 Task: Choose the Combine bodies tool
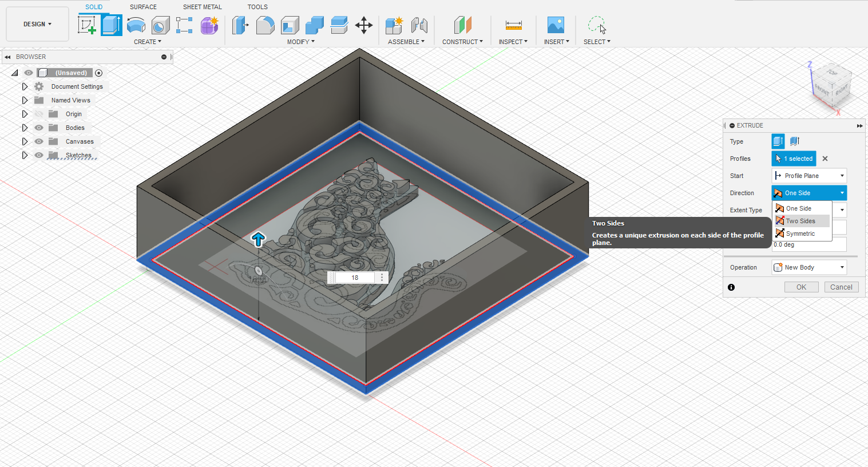(x=315, y=25)
